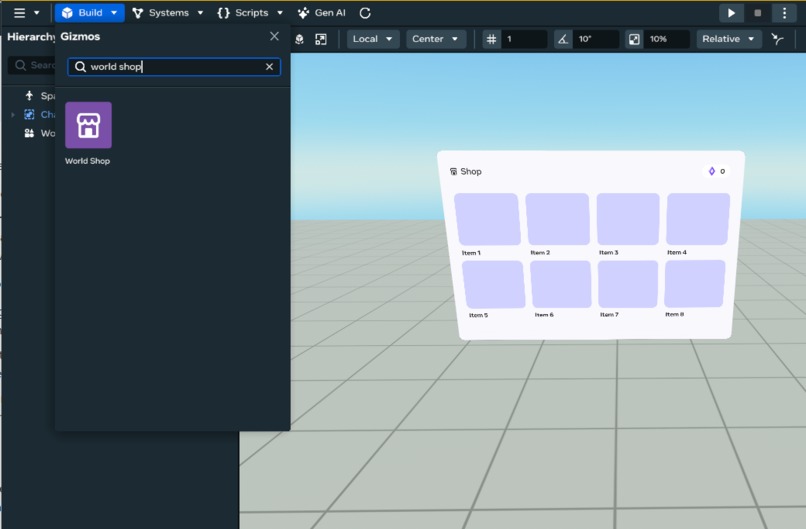This screenshot has width=806, height=529.
Task: Click the Hierarchy search field
Action: (x=32, y=65)
